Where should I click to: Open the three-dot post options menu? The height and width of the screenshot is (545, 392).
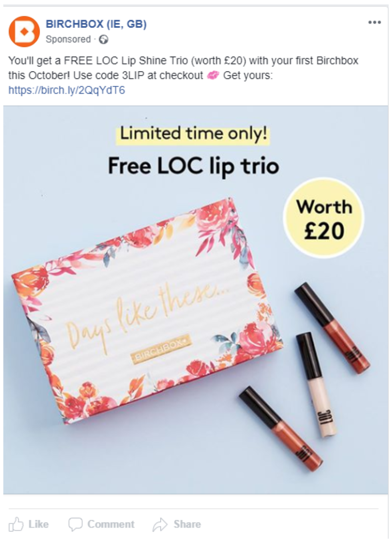(x=374, y=22)
